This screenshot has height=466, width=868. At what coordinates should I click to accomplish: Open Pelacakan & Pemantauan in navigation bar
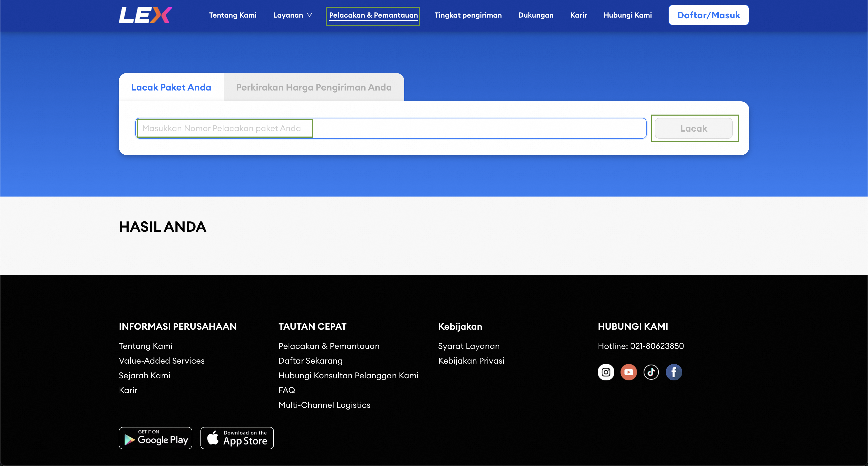[x=373, y=15]
